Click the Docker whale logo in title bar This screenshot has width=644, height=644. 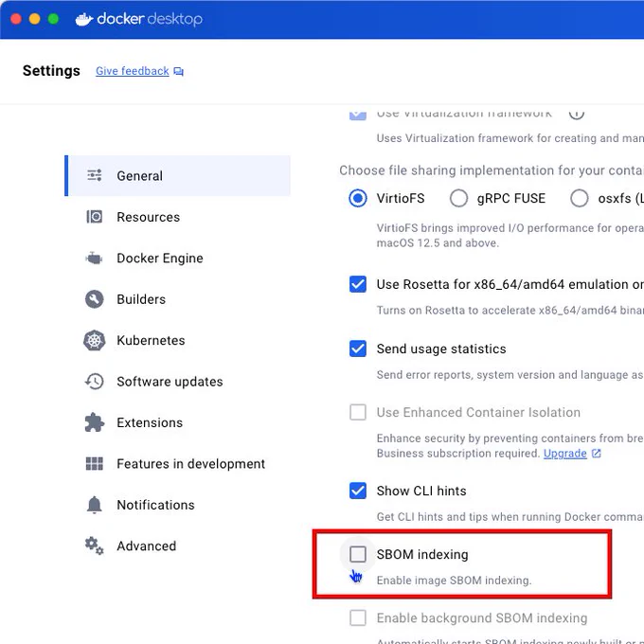pos(84,19)
